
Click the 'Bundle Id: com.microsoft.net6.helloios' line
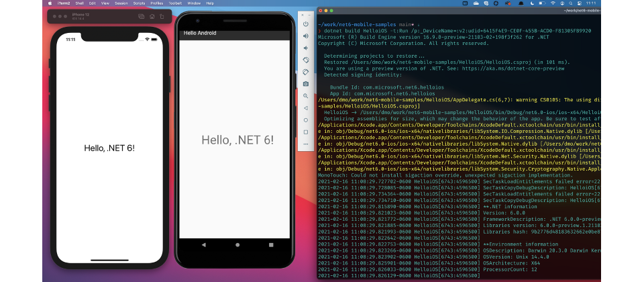point(387,87)
